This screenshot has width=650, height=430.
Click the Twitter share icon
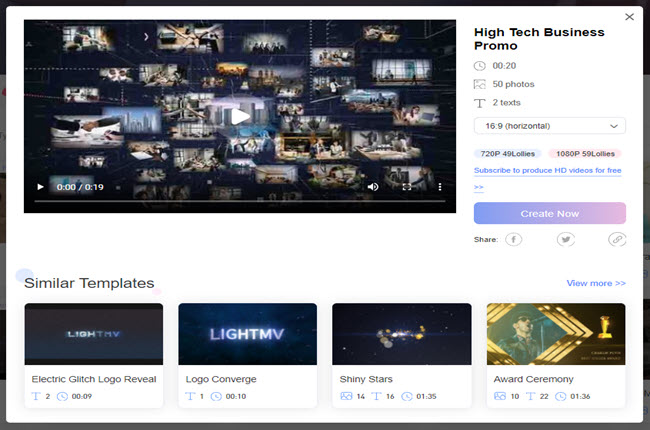click(566, 240)
